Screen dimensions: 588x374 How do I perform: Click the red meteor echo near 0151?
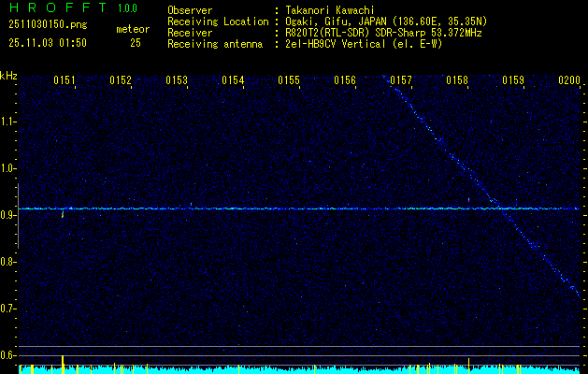63,214
